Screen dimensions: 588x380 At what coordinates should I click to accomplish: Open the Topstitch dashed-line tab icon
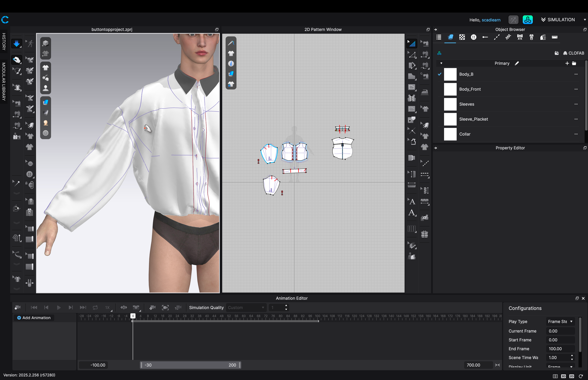[497, 37]
